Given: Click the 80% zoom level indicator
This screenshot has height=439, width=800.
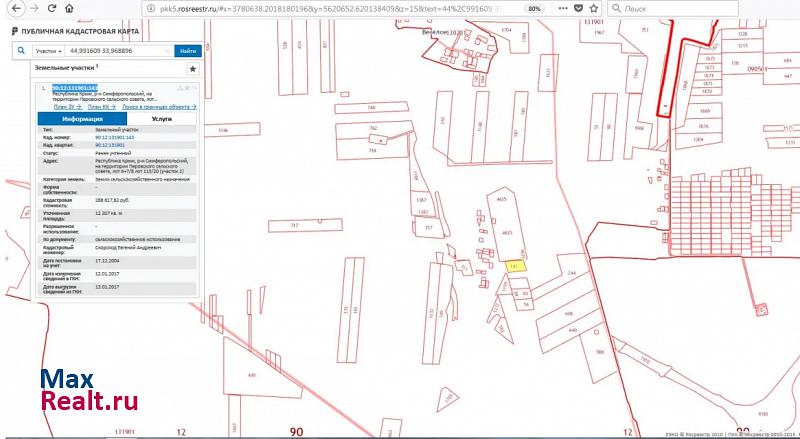Looking at the screenshot, I should (535, 8).
